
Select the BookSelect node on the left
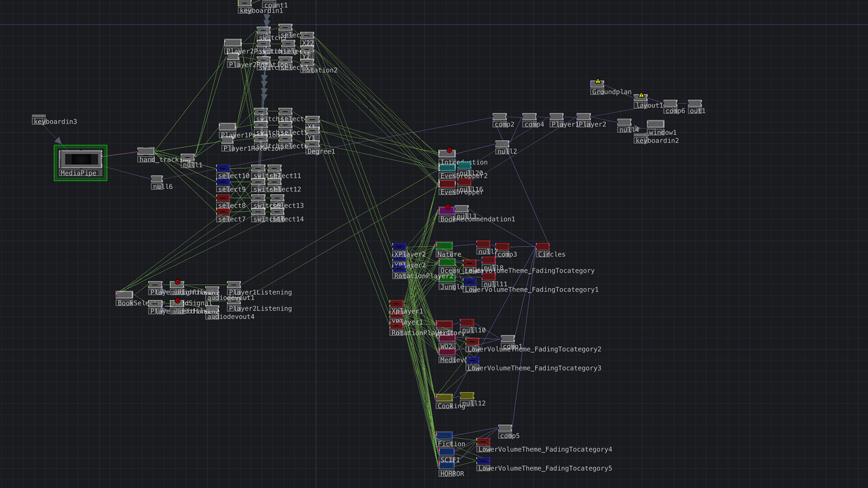tap(124, 295)
